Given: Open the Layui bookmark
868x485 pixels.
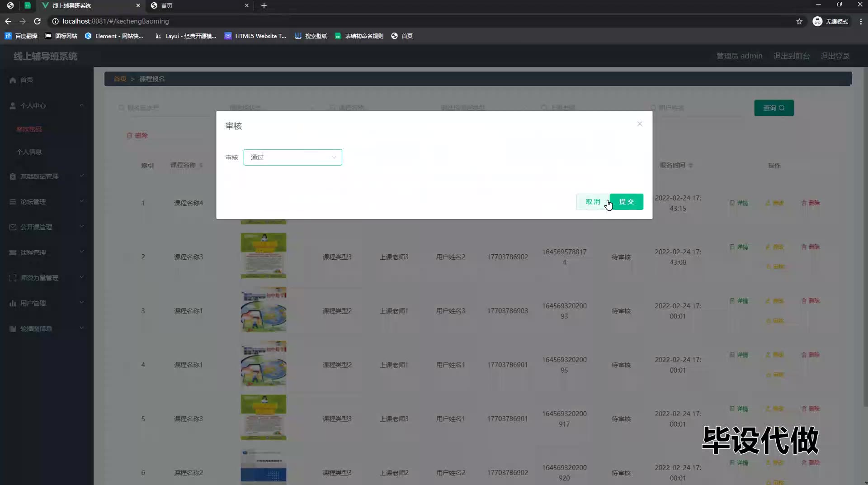Looking at the screenshot, I should tap(185, 36).
